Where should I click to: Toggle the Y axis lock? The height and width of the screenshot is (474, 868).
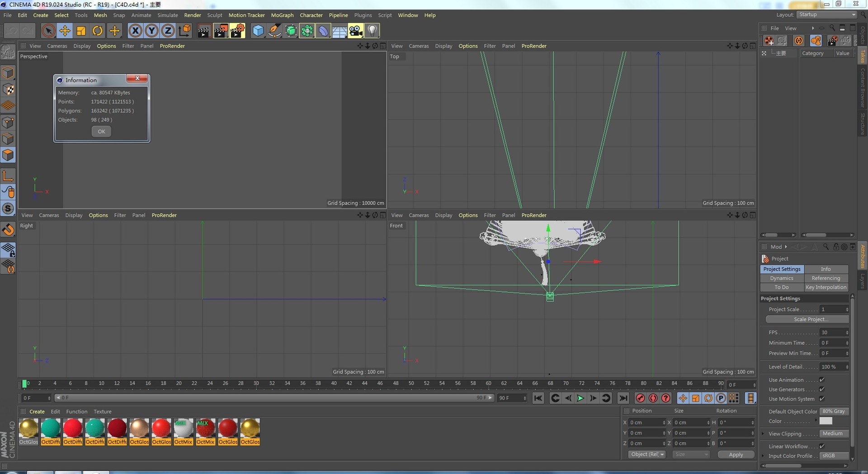[x=151, y=31]
